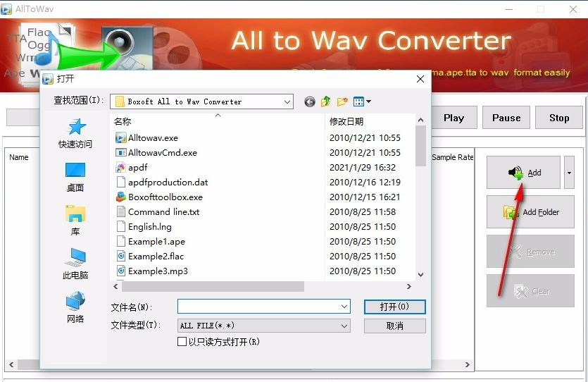Viewport: 588px width, 382px height.
Task: Create a new folder in the dialog
Action: 342,101
